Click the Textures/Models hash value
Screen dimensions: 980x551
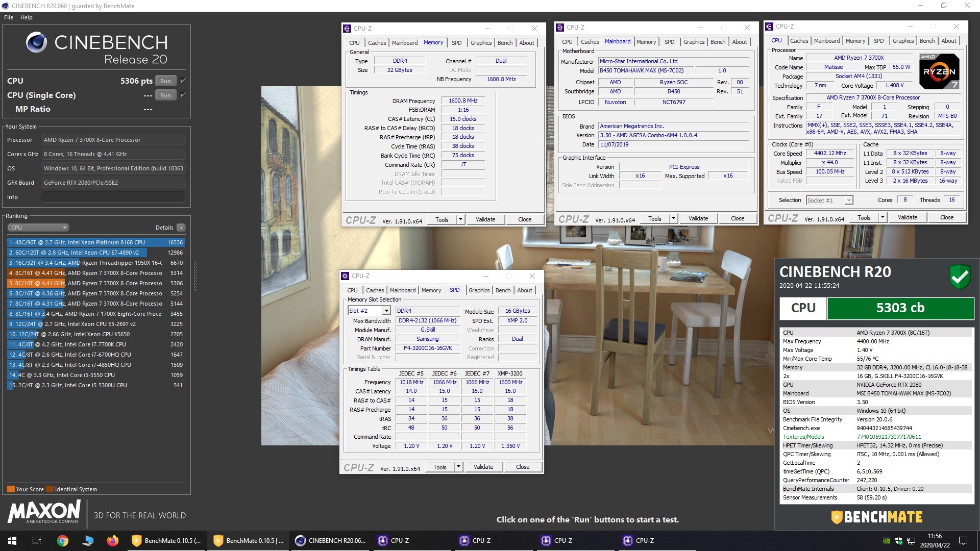[889, 437]
